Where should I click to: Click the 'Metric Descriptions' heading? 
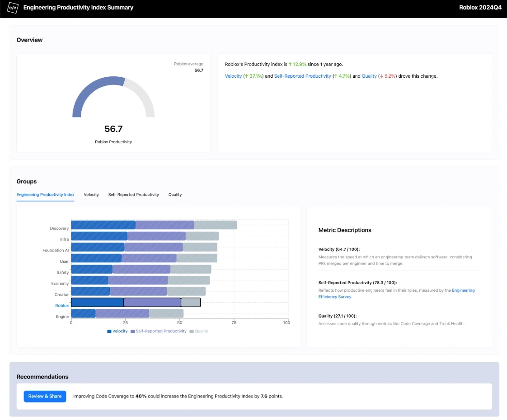(x=345, y=230)
